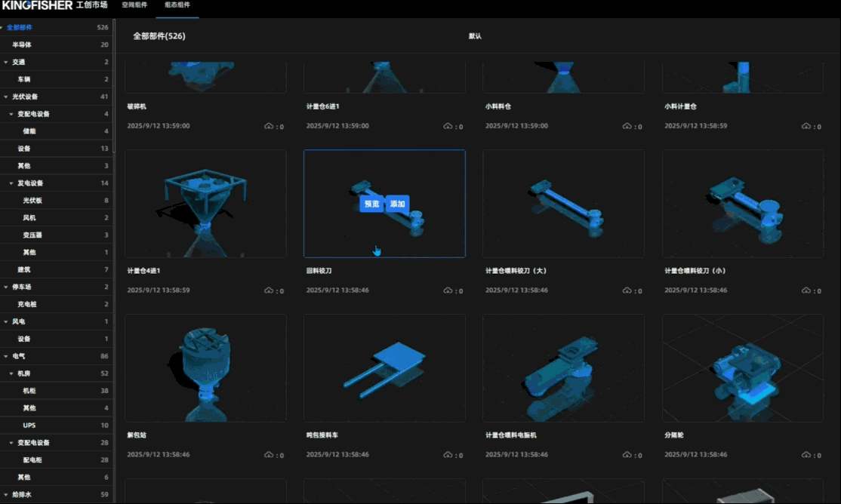Click the download cloud icon for 分隔轮
Viewport: 841px width, 504px height.
(x=806, y=455)
